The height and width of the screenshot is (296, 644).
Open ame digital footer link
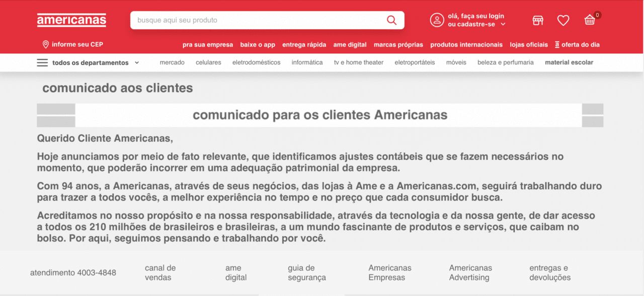pyautogui.click(x=236, y=273)
